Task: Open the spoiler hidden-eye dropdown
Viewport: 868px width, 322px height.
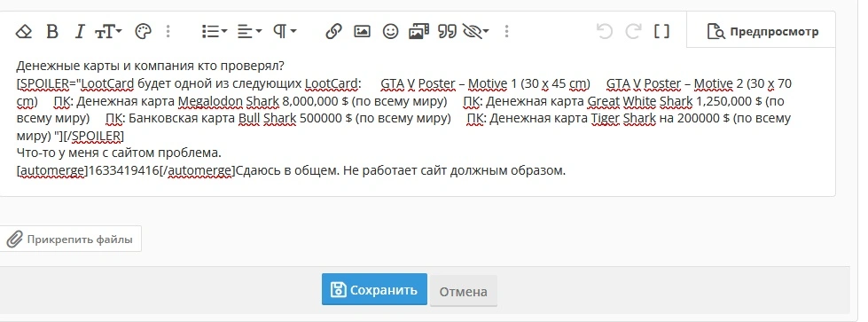Action: 475,32
